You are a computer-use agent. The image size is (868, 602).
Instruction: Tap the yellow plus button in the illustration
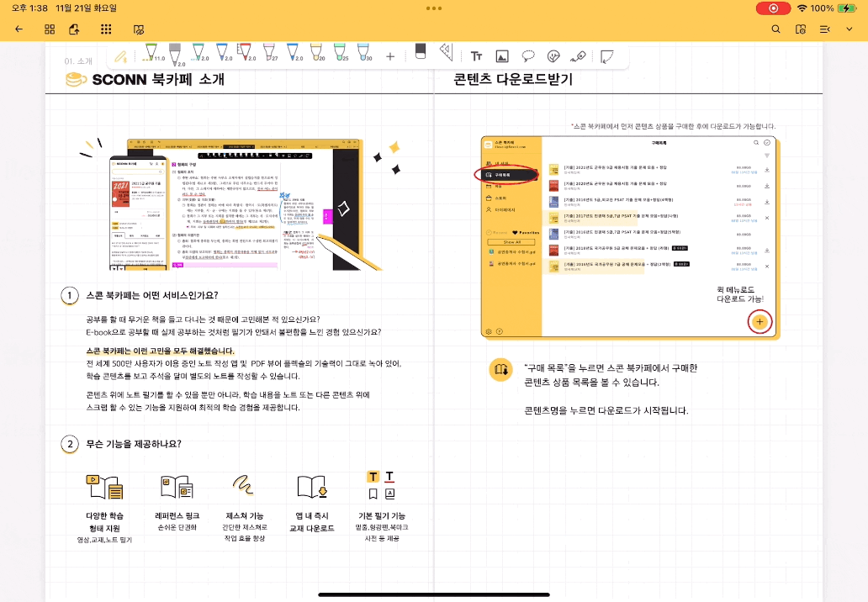(x=759, y=321)
